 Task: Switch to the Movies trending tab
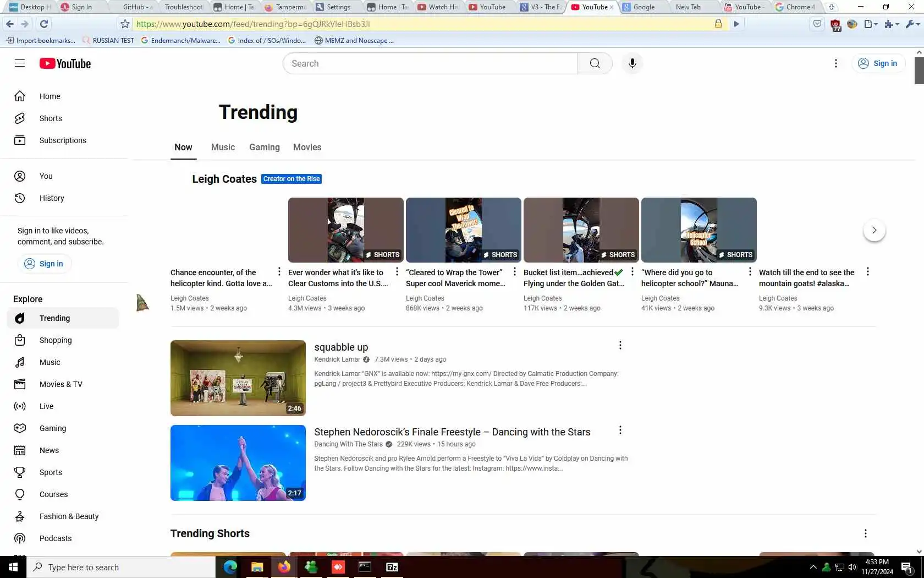[x=307, y=148]
